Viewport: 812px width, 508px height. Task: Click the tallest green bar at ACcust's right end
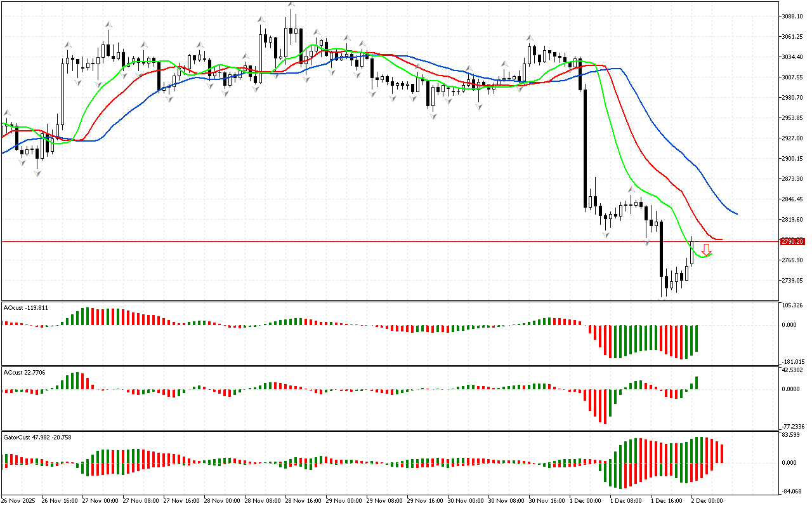tap(697, 382)
